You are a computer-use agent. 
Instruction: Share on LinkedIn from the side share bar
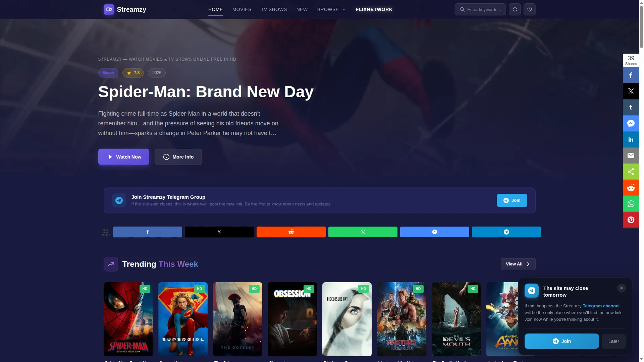(631, 139)
